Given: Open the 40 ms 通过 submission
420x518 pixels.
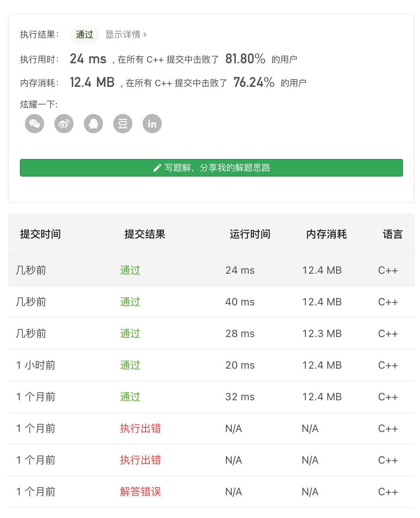Looking at the screenshot, I should [x=130, y=302].
